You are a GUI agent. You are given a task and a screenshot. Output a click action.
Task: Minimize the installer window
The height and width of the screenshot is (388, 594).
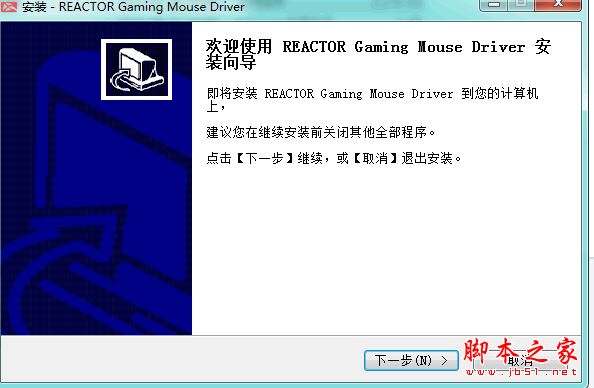click(493, 5)
